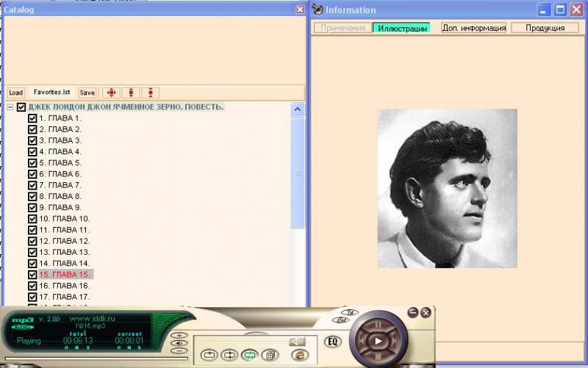Click the Cat button on the player
Viewport: 588px width, 368px height.
click(x=340, y=320)
